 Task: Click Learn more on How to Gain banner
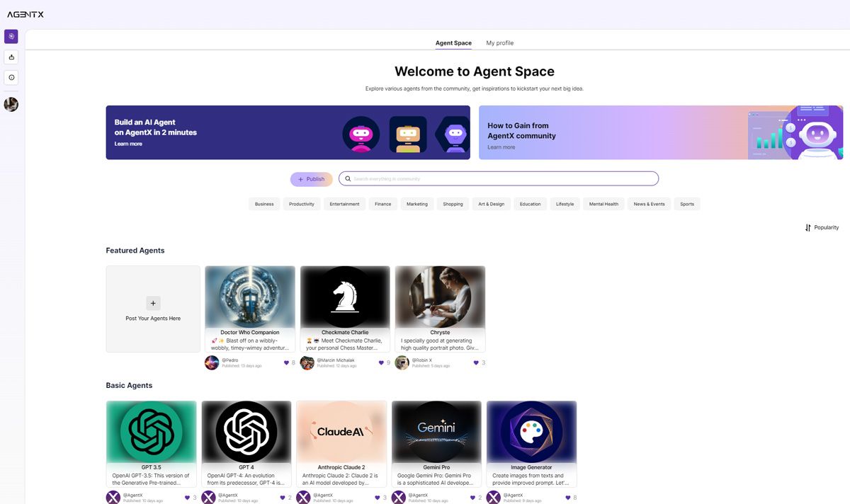501,147
